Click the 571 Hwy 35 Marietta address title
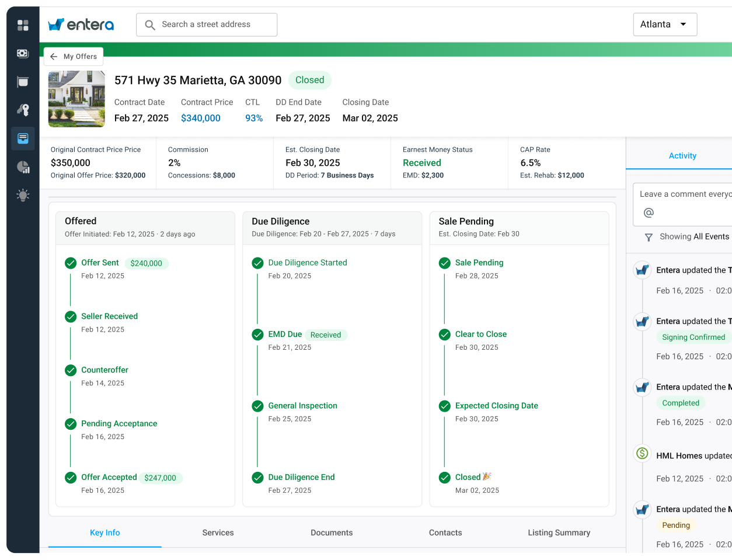Screen dimensions: 732x560 pos(198,80)
